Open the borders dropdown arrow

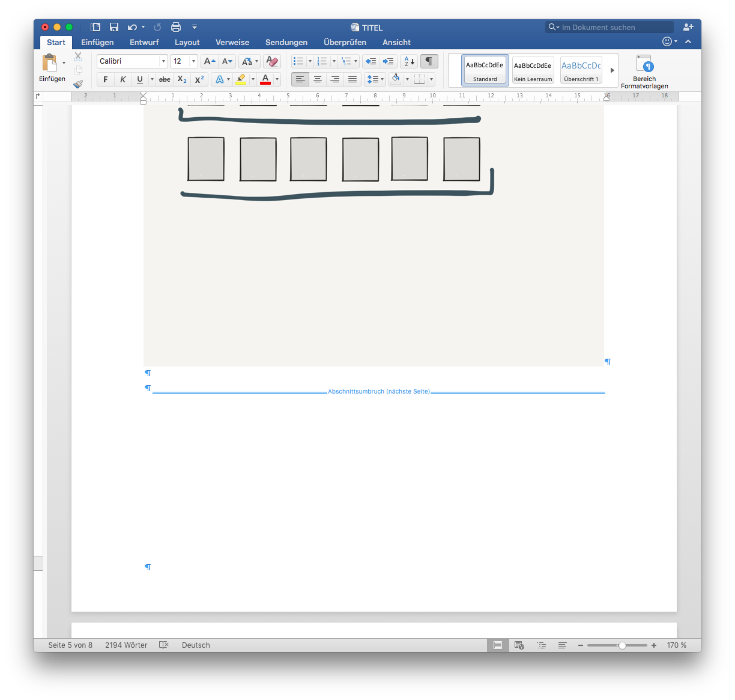(431, 79)
